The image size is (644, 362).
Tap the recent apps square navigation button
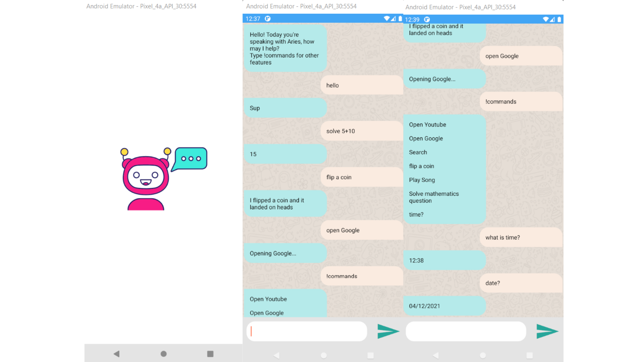[x=210, y=354]
